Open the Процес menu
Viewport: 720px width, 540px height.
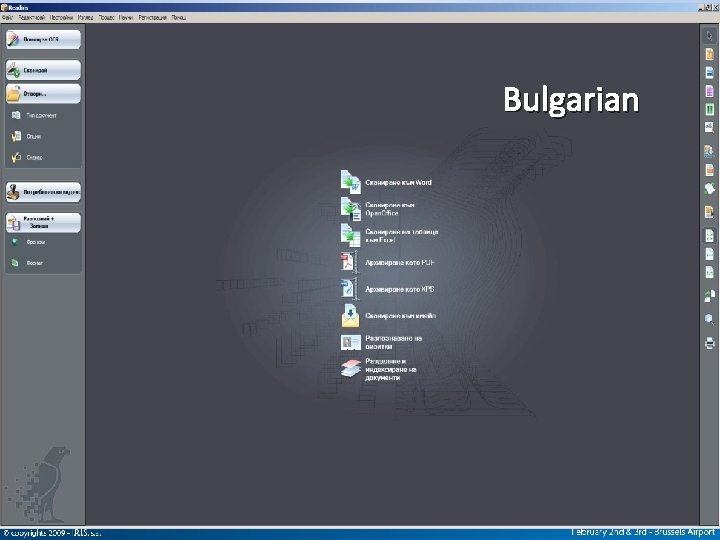[x=106, y=17]
